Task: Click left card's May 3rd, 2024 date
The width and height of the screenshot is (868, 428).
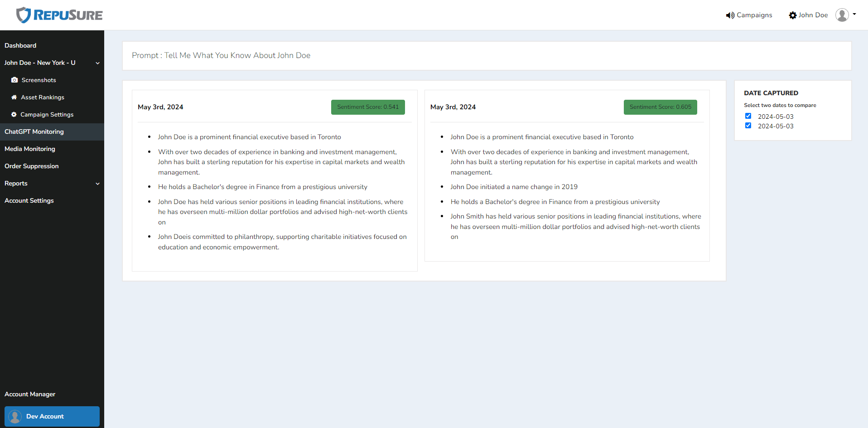Action: click(x=160, y=107)
